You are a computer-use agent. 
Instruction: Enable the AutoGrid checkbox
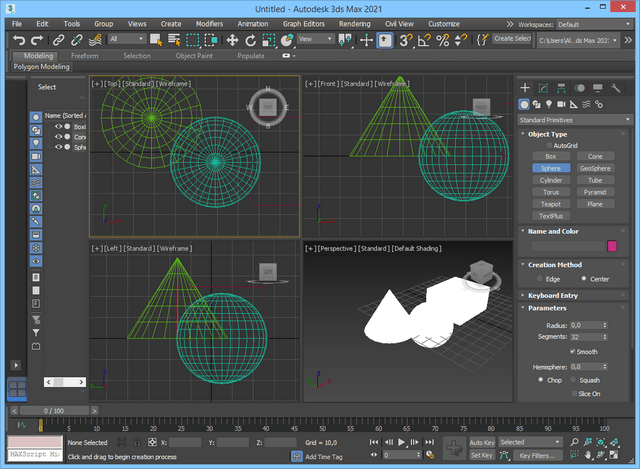(x=548, y=145)
